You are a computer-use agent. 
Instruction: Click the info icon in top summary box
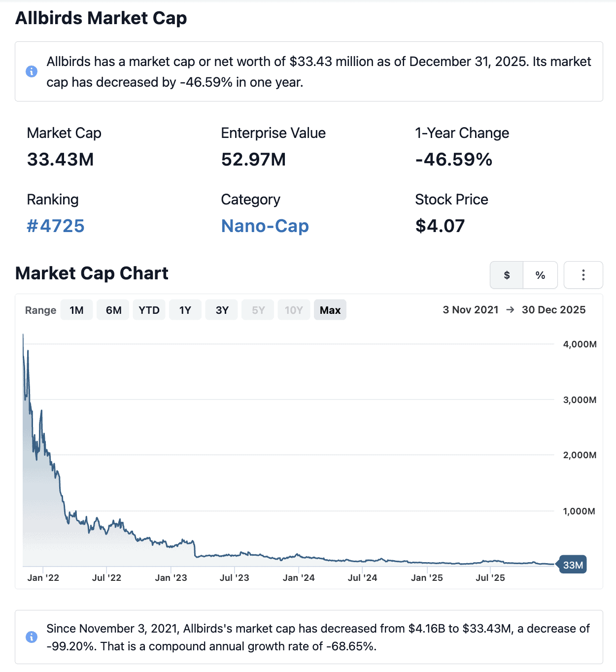pyautogui.click(x=32, y=71)
